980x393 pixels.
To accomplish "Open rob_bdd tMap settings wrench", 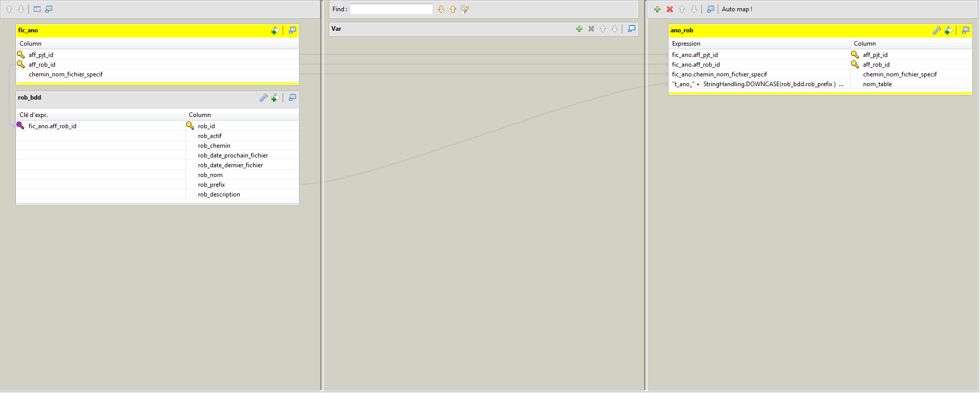I will [263, 97].
